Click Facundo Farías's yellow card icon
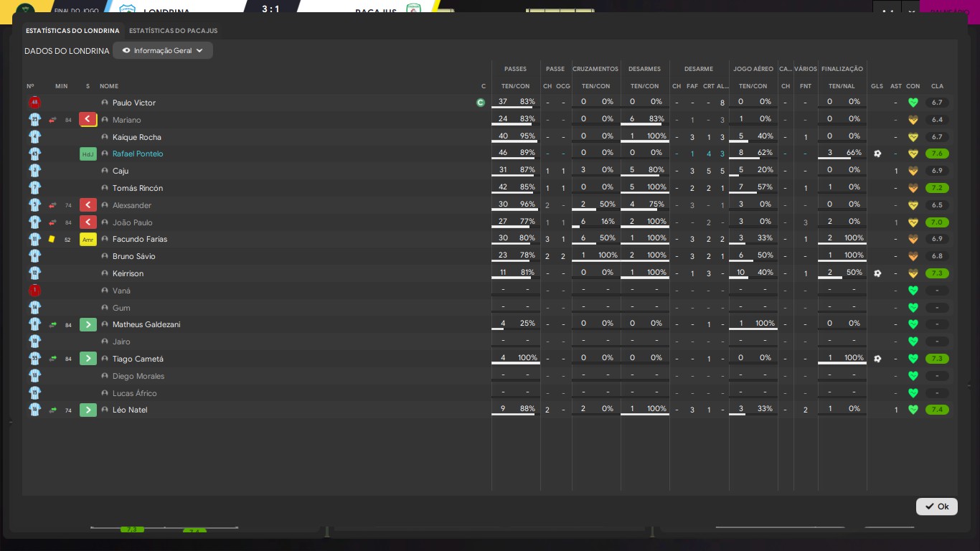Screen dimensions: 980x551 52,239
